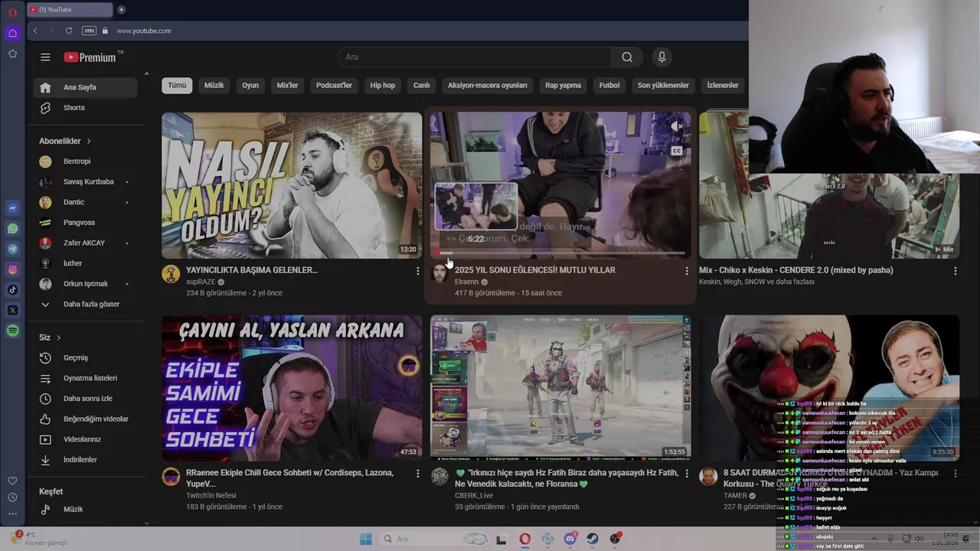Go to Ana Sayfa in sidebar
The width and height of the screenshot is (980, 551).
click(x=85, y=87)
